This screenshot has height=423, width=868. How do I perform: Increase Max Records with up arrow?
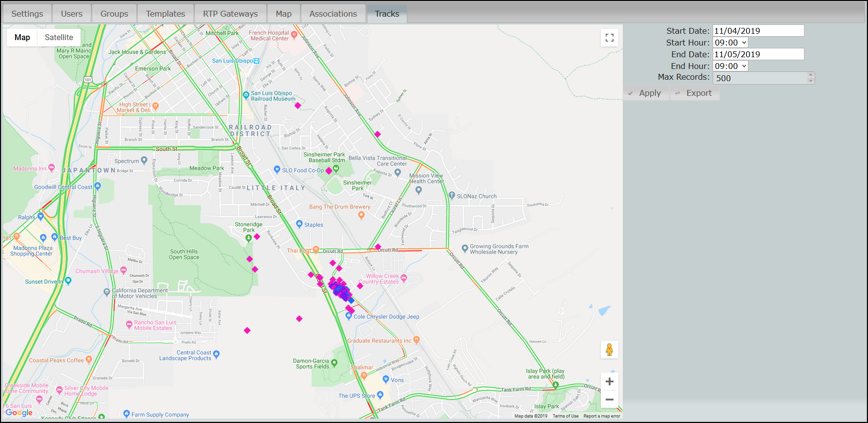pos(811,75)
